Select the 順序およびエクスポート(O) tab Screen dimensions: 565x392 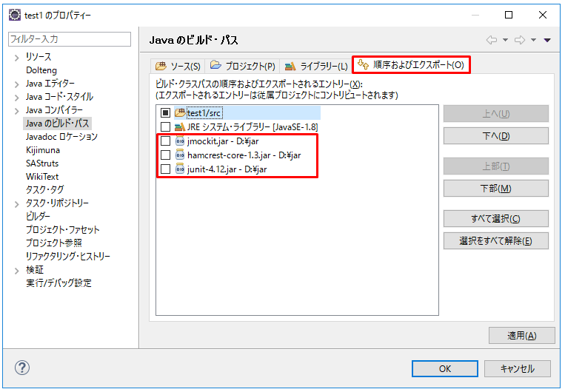point(411,65)
